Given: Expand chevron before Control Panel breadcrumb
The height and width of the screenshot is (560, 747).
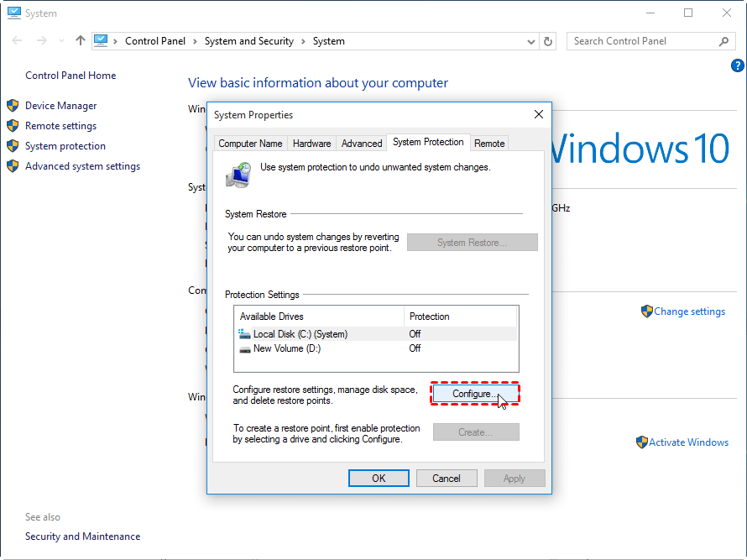Looking at the screenshot, I should [115, 41].
